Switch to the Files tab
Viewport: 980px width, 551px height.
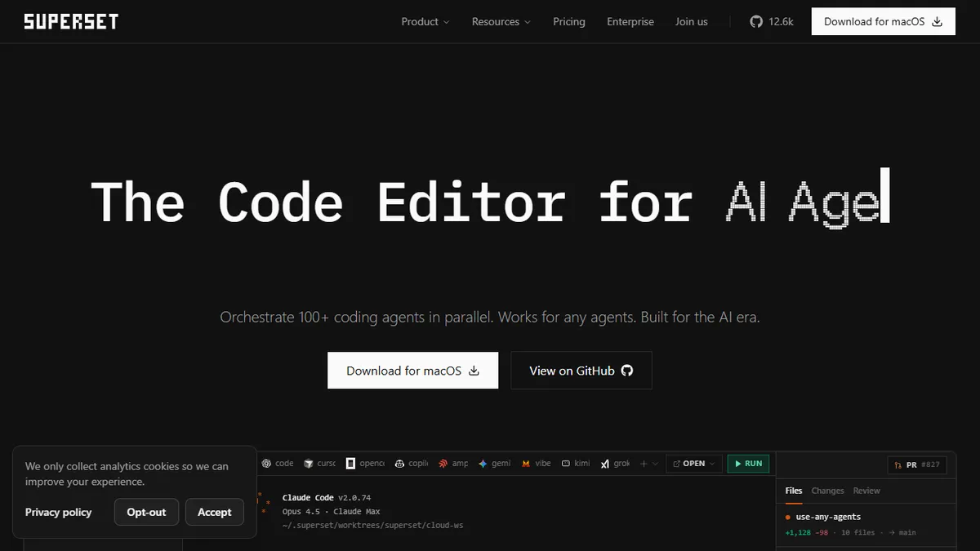point(794,491)
